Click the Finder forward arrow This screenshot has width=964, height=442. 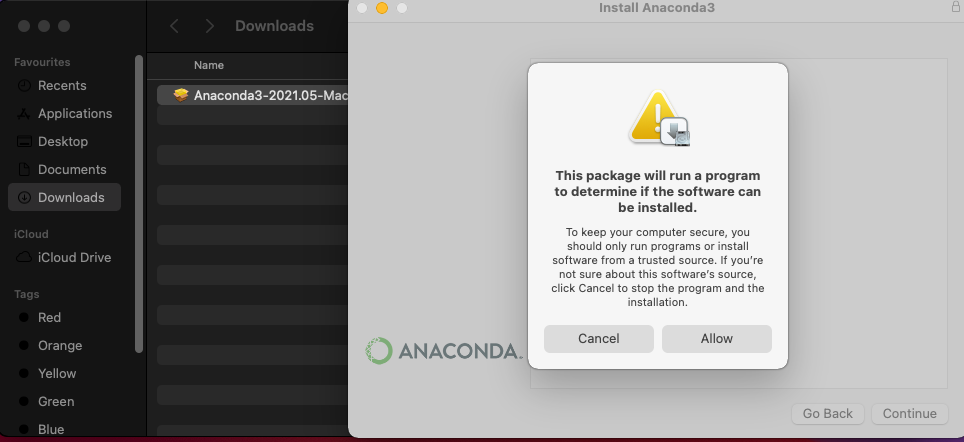tap(209, 26)
